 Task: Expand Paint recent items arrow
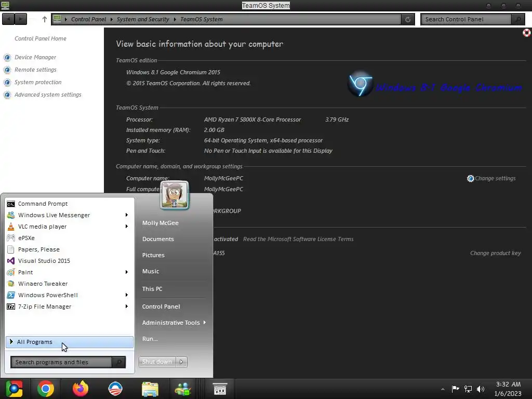127,272
